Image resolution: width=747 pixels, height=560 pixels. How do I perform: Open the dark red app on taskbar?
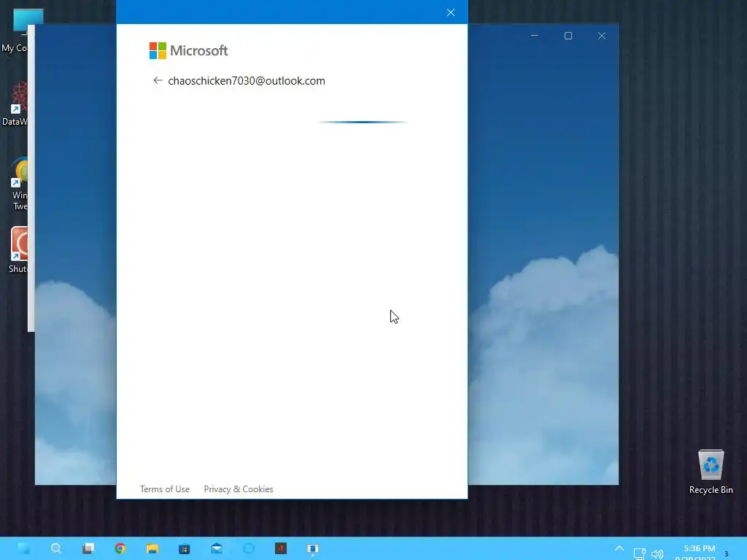coord(281,548)
